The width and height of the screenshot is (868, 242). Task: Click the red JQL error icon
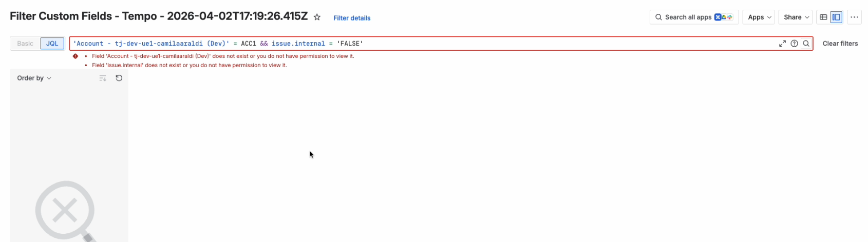pyautogui.click(x=76, y=56)
